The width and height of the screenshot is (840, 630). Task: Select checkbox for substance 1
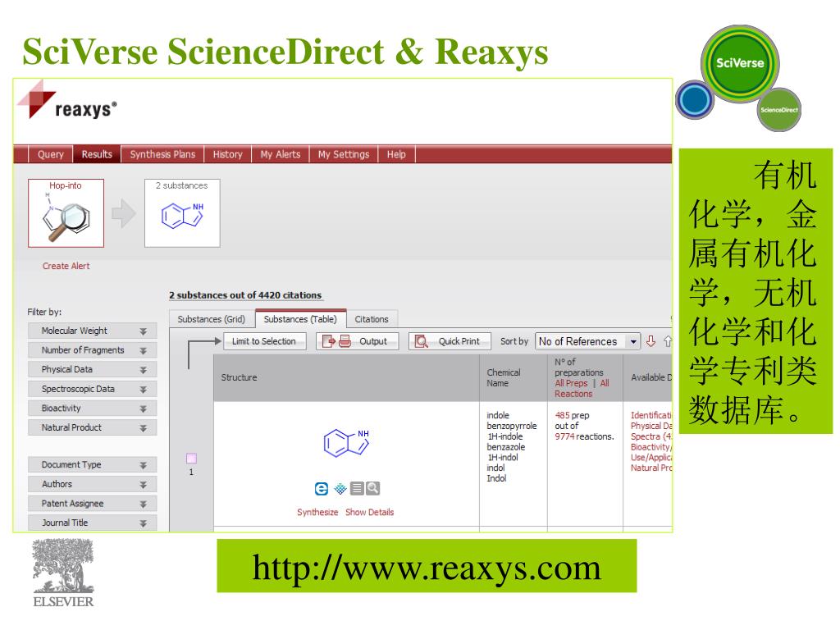coord(191,458)
